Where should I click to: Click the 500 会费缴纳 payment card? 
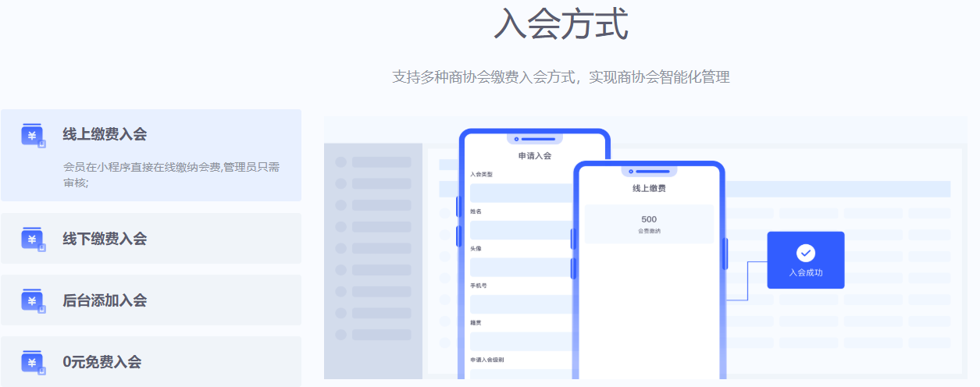(648, 224)
